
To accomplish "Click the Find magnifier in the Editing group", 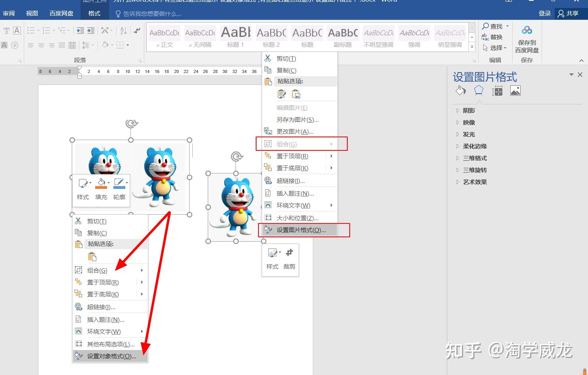I will click(485, 26).
